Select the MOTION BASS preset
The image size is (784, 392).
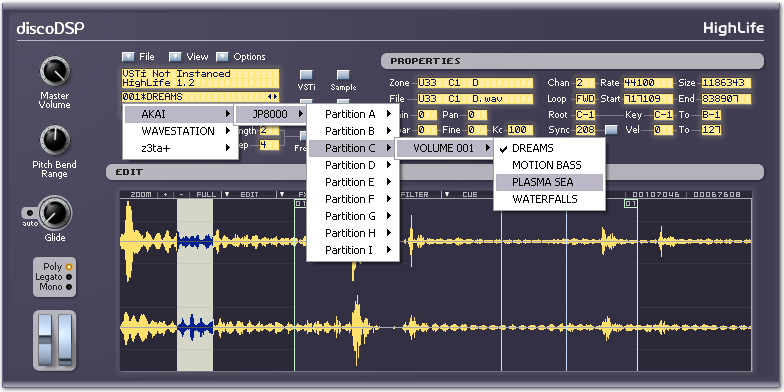point(549,165)
